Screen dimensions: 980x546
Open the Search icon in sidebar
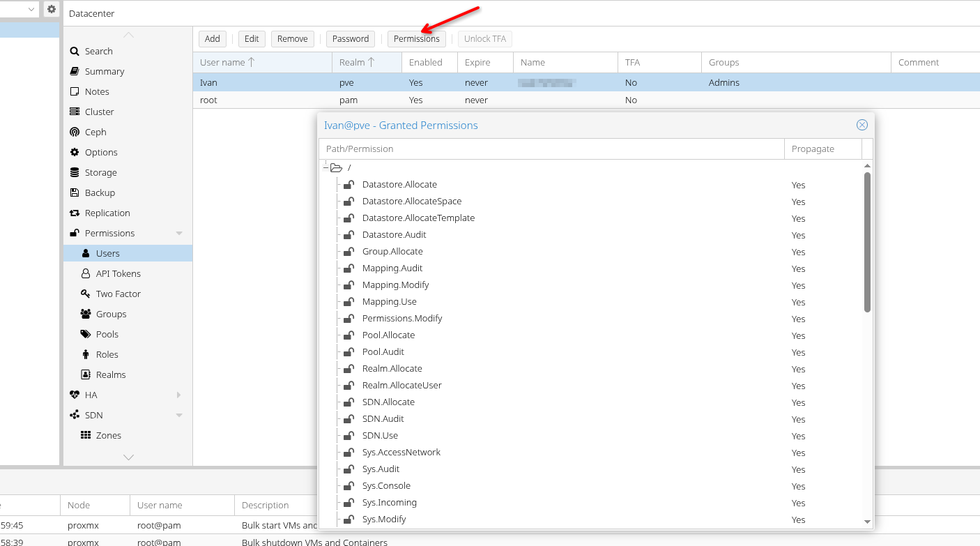[x=75, y=51]
